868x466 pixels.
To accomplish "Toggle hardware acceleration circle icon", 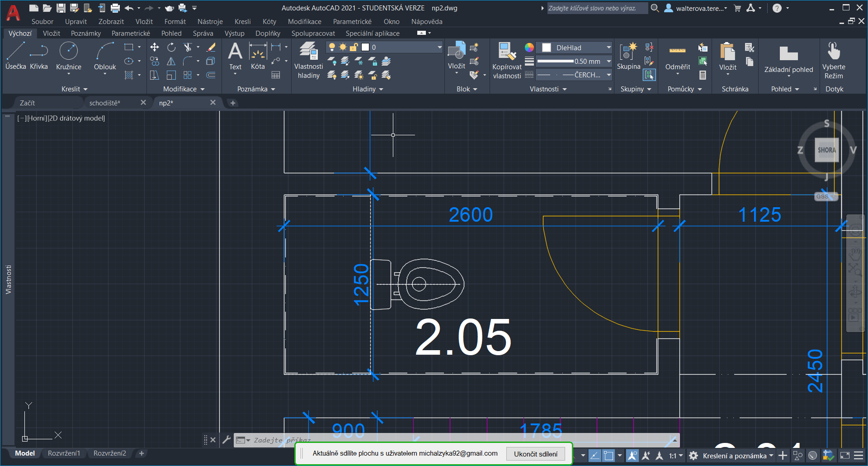I will pyautogui.click(x=813, y=456).
